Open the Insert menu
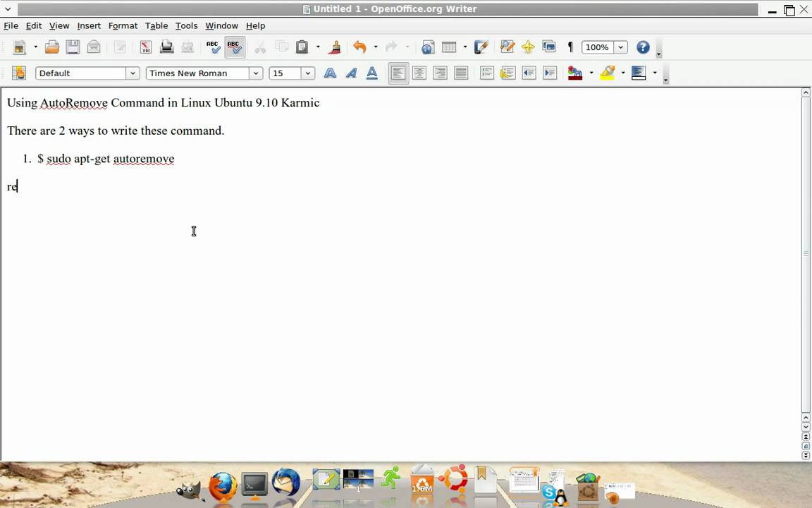Image resolution: width=812 pixels, height=508 pixels. point(89,25)
